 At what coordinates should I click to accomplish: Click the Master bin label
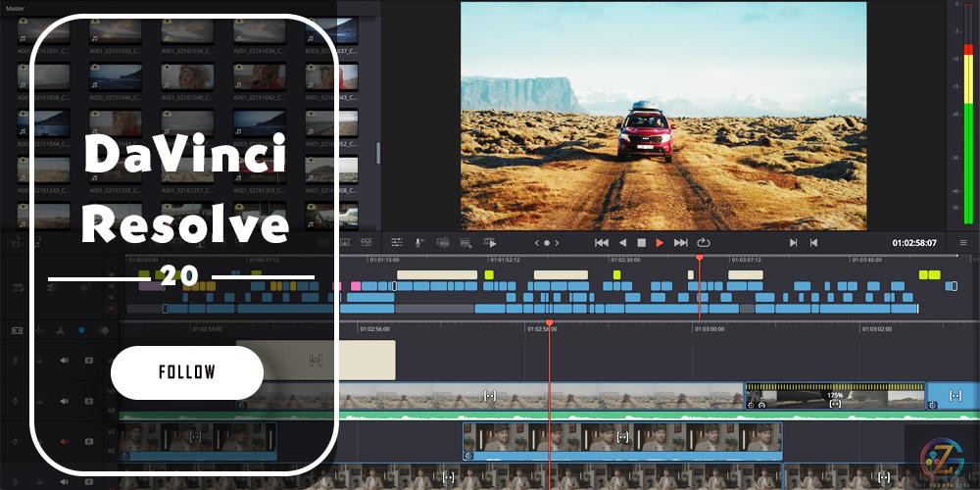pos(15,8)
